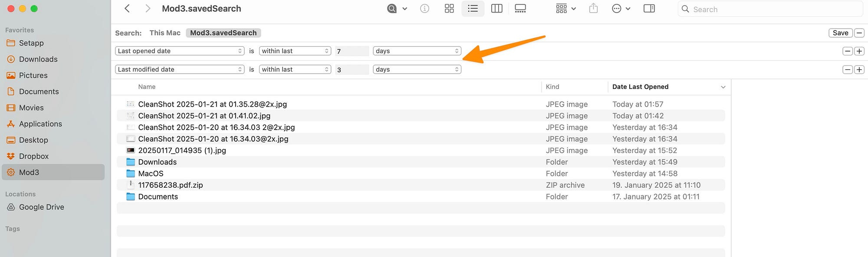The height and width of the screenshot is (257, 868).
Task: Toggle the preview pane
Action: pyautogui.click(x=649, y=9)
